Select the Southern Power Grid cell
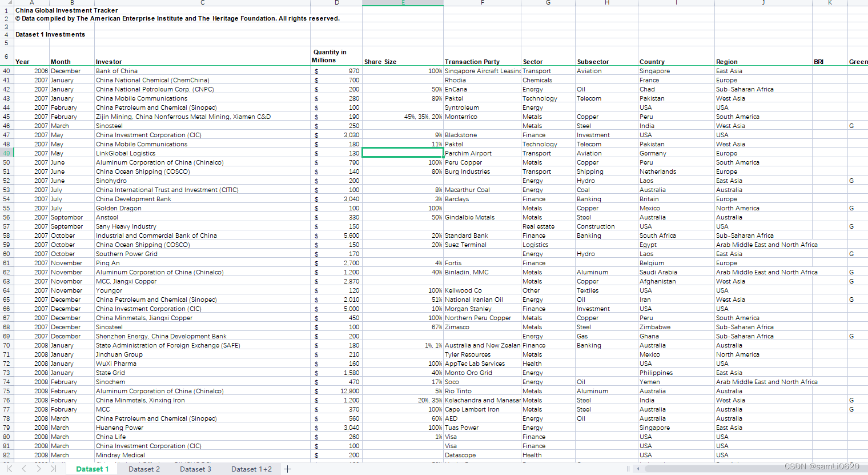The width and height of the screenshot is (868, 475). (x=202, y=254)
